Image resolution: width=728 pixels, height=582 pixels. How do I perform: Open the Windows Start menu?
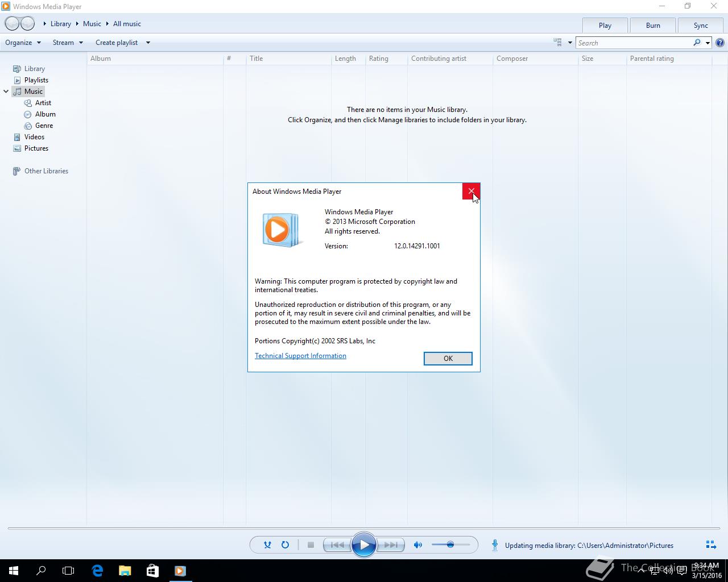14,571
